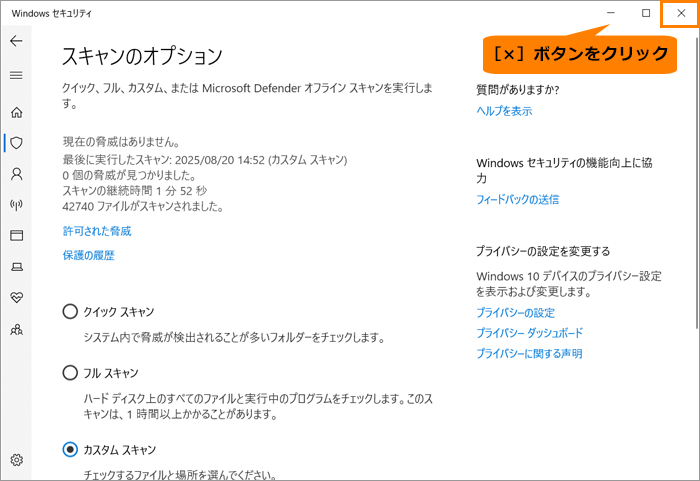Image resolution: width=700 pixels, height=481 pixels.
Task: Open the プライバシー ダッシュボード link
Action: pos(529,333)
